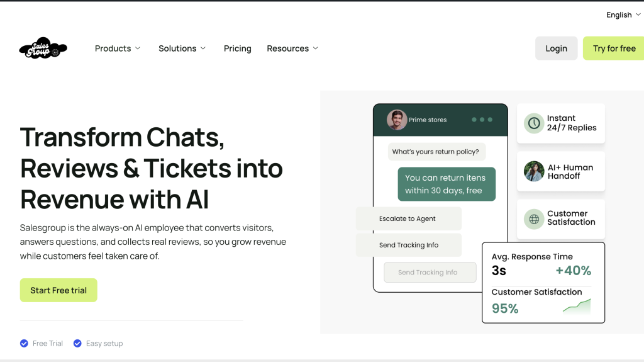Click the green satisfaction trend chart

pos(577,306)
